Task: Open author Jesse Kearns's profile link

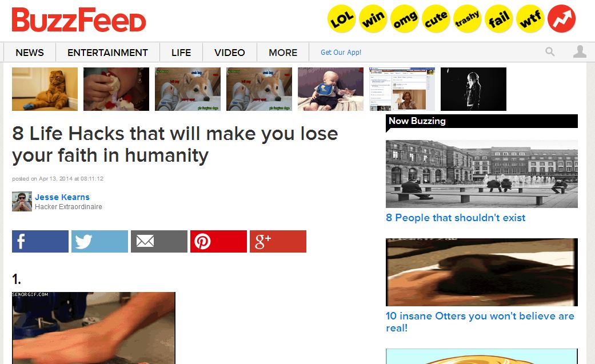Action: click(62, 197)
